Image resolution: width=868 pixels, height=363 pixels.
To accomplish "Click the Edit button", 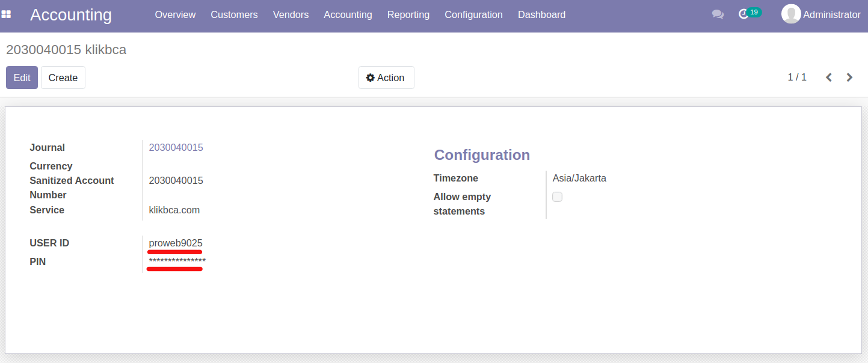I will [x=22, y=78].
